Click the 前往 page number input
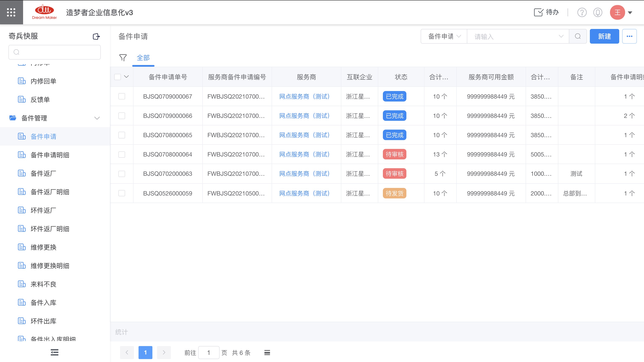Image resolution: width=644 pixels, height=362 pixels. [209, 353]
